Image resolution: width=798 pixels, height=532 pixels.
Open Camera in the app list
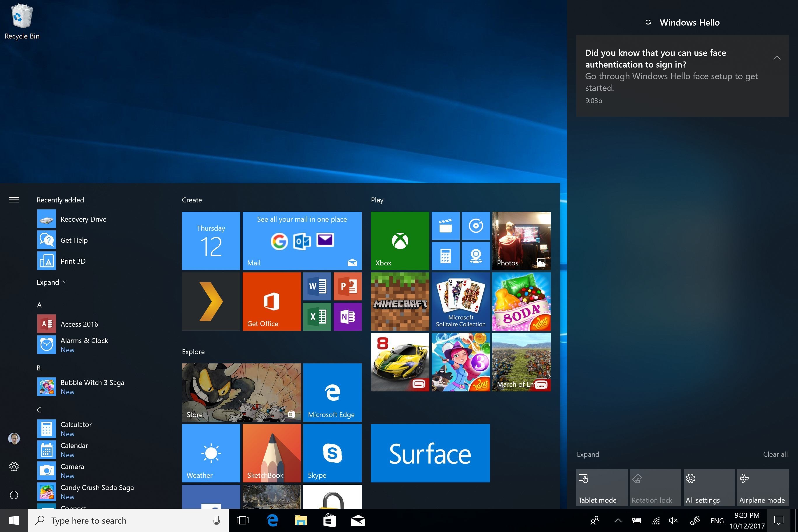point(102,471)
